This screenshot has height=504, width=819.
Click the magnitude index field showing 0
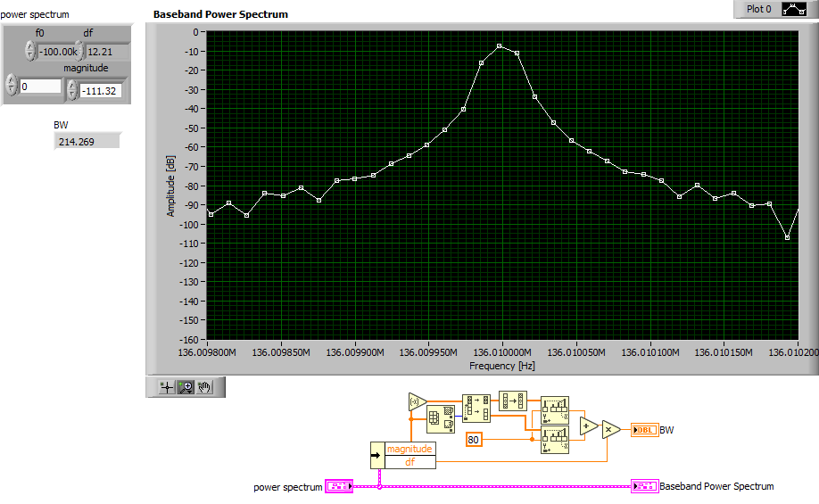tap(40, 87)
